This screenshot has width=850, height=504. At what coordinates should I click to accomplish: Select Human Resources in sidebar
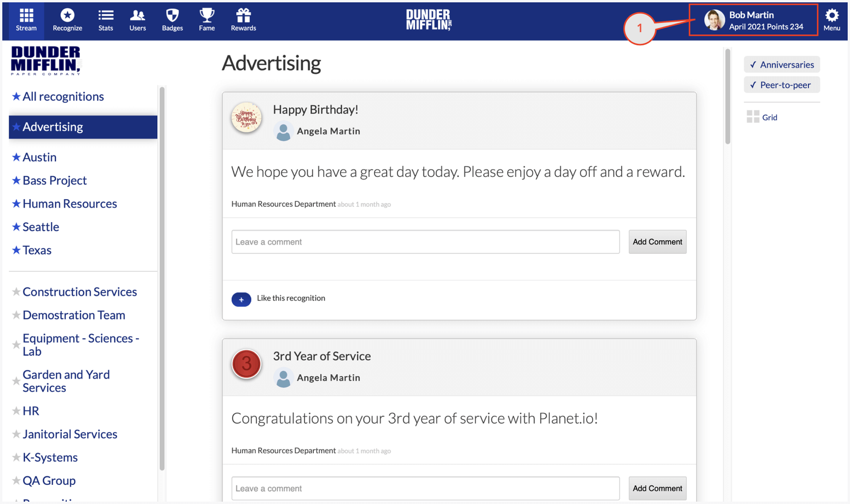coord(70,204)
